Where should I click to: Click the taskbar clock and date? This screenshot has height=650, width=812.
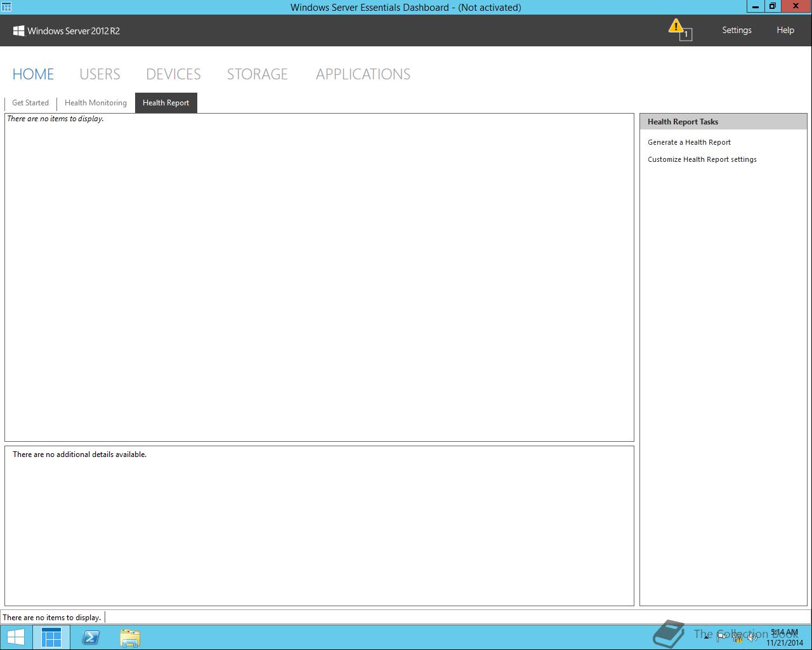784,637
